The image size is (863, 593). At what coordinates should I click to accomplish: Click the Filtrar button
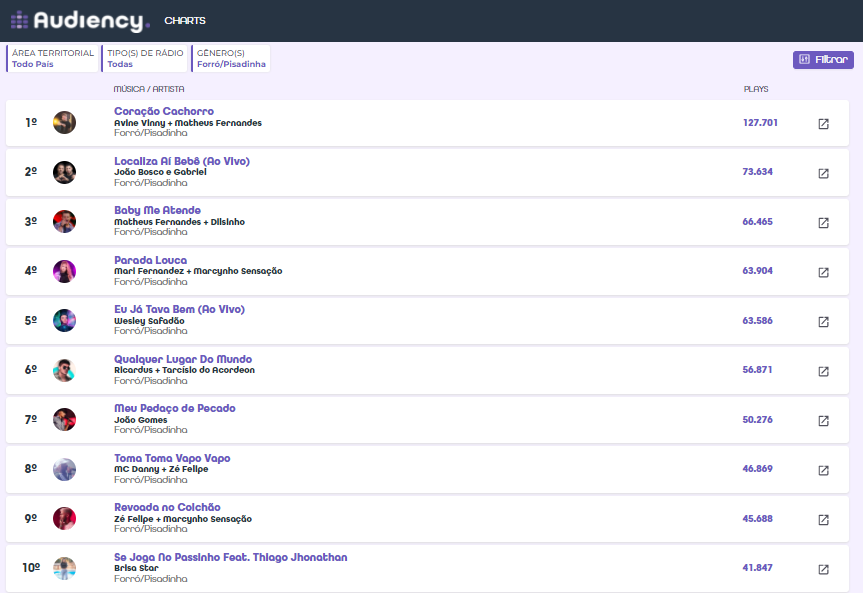[x=823, y=59]
